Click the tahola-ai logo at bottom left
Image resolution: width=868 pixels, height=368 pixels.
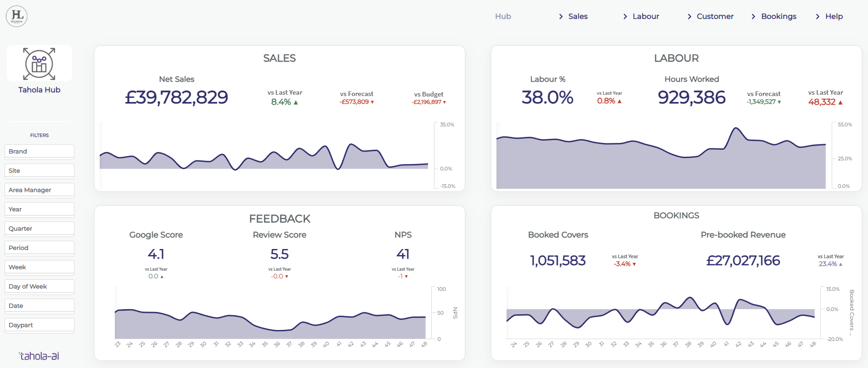[39, 356]
